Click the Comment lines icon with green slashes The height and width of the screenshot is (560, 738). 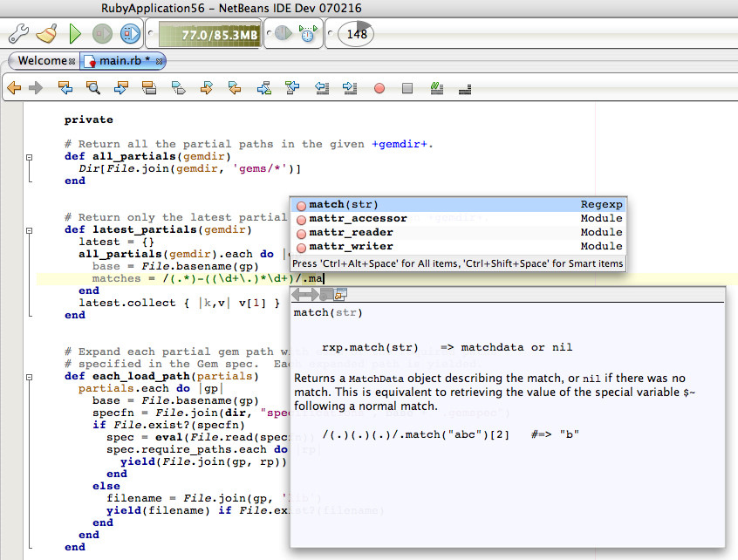point(437,87)
